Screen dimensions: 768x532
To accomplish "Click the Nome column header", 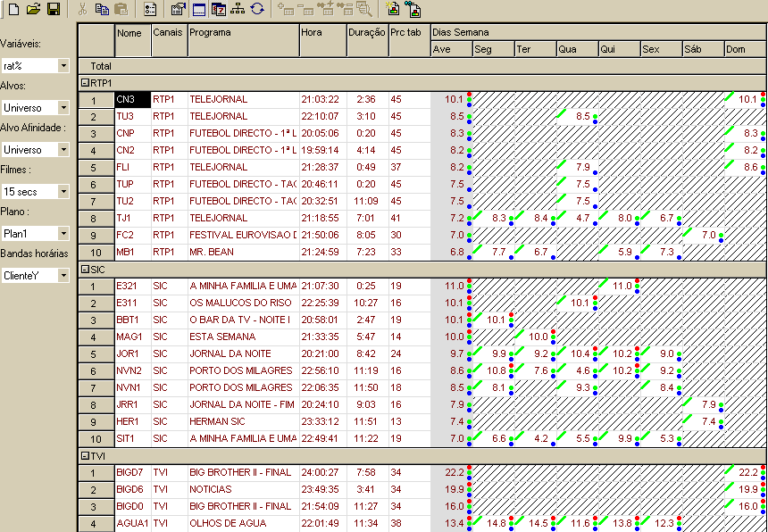I will point(133,40).
